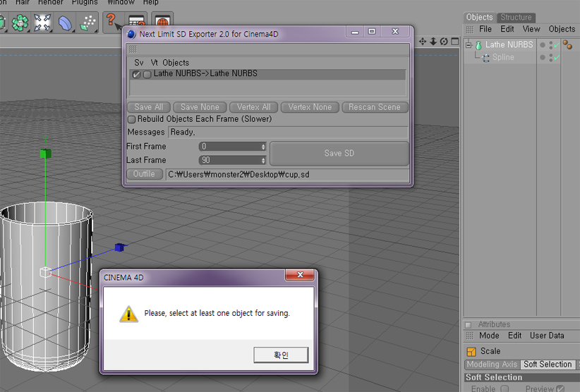Click the orange globe icon in toolbar
The width and height of the screenshot is (580, 392).
[162, 21]
